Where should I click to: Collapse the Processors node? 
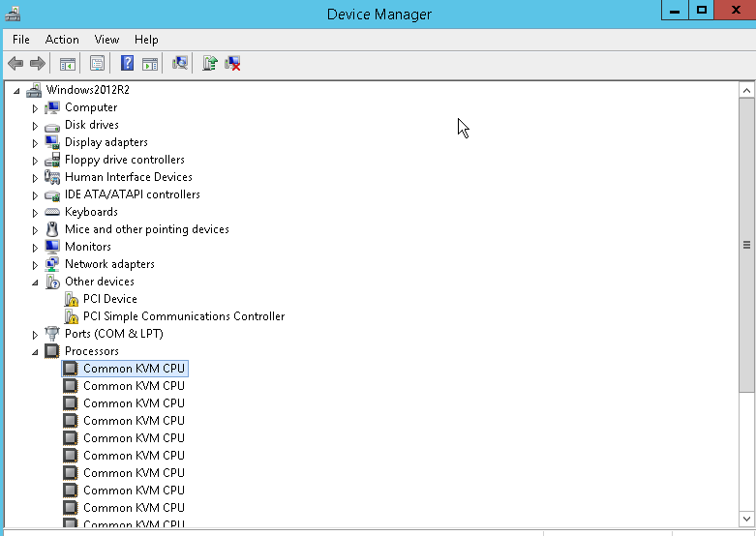35,352
